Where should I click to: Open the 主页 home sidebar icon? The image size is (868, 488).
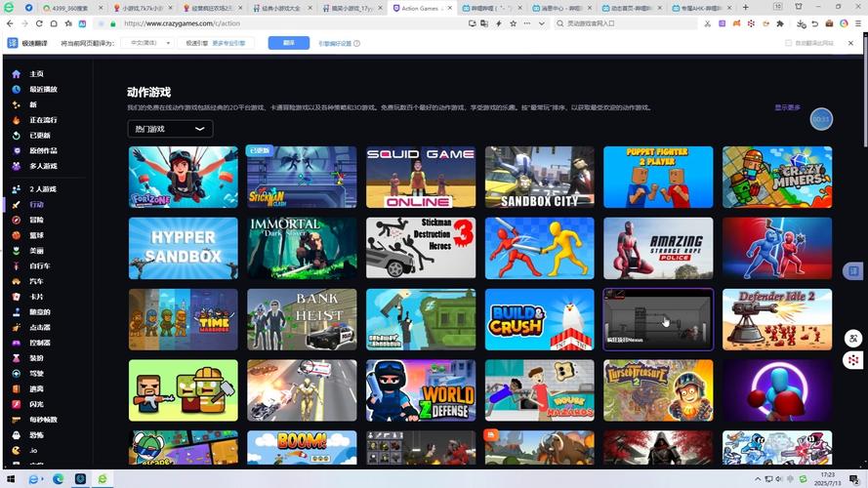point(17,74)
